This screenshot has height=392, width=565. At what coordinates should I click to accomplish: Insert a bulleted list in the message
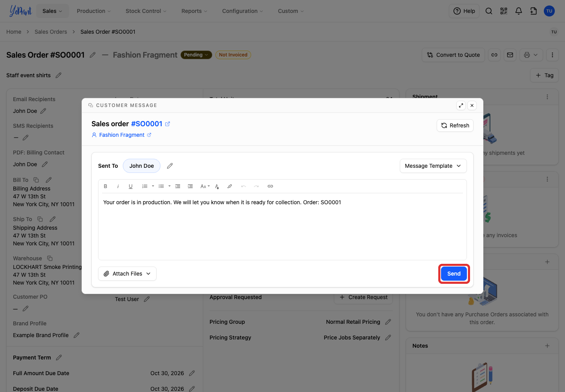click(161, 186)
